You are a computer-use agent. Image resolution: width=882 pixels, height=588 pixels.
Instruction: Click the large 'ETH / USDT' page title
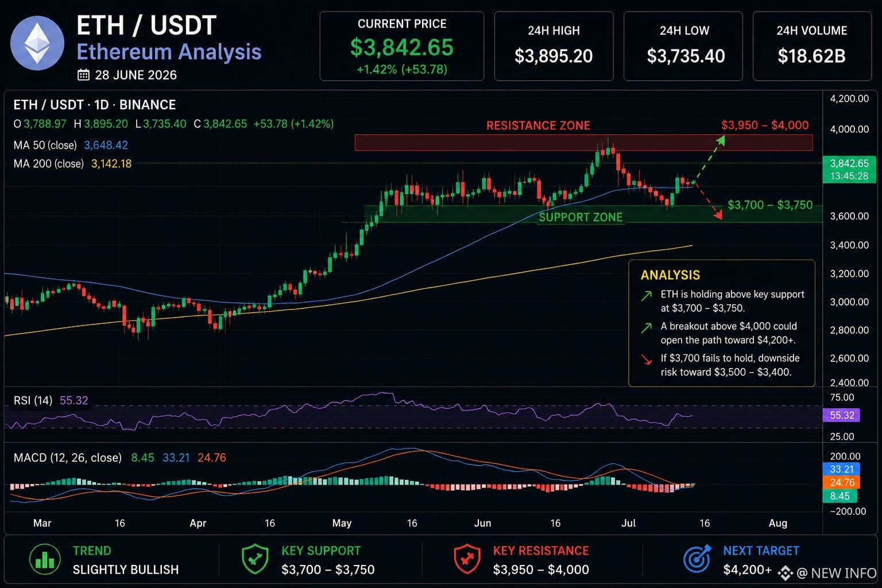(146, 26)
